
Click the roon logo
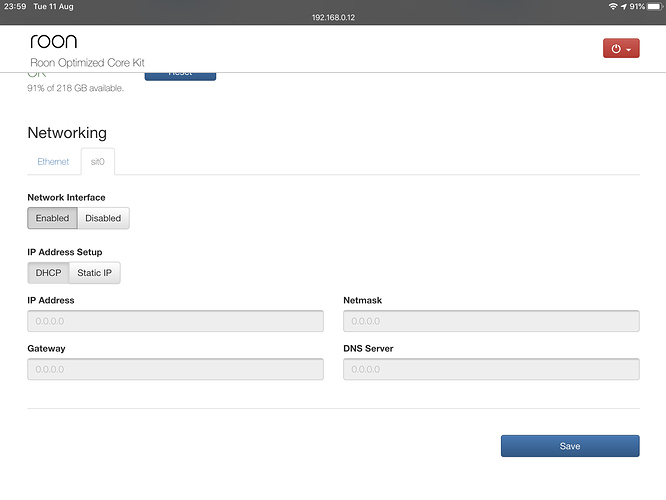pyautogui.click(x=54, y=41)
